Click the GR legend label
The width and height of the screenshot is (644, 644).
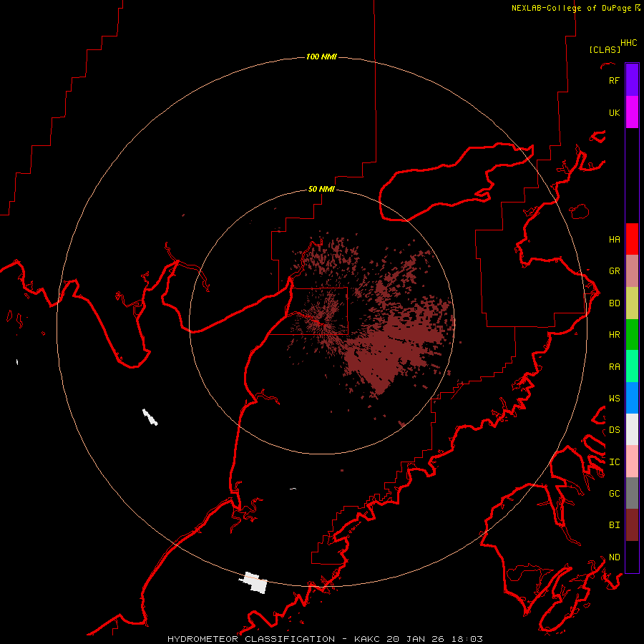[x=614, y=271]
